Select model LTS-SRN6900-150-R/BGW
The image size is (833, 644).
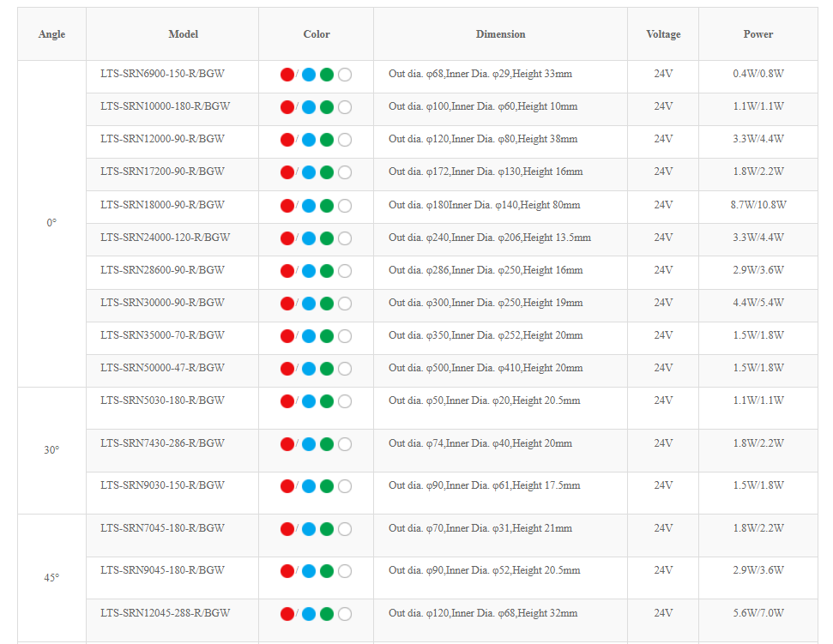[x=162, y=74]
